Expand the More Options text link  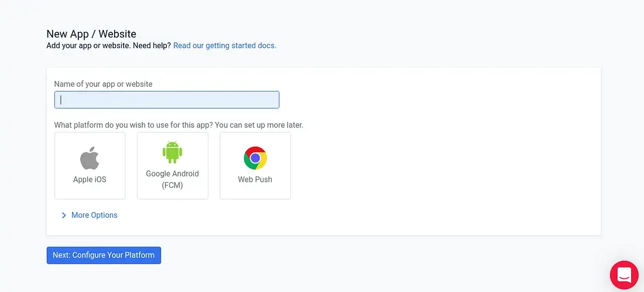94,215
